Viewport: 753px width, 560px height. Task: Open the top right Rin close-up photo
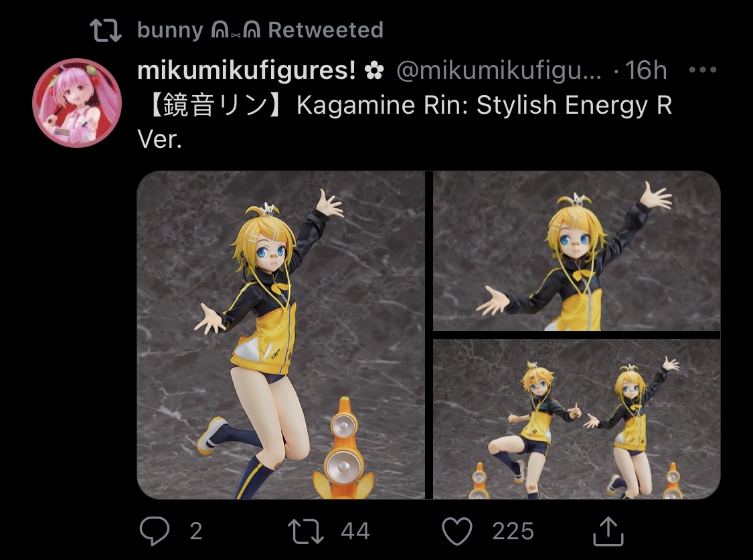coord(576,251)
